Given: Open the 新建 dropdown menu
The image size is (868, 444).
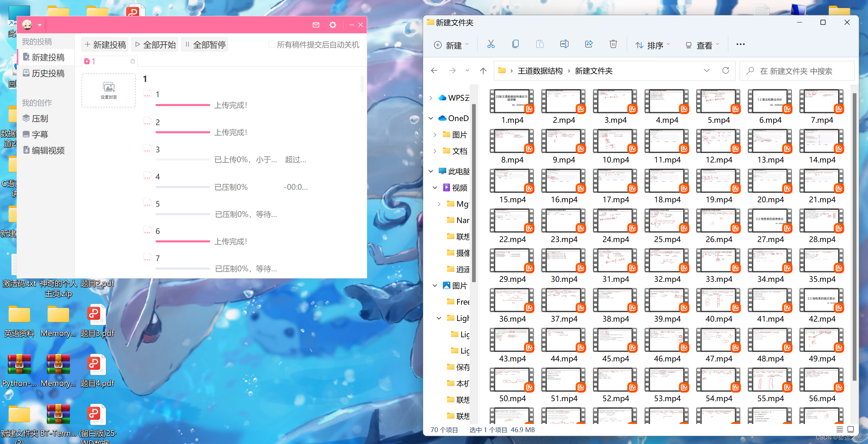Looking at the screenshot, I should click(452, 45).
